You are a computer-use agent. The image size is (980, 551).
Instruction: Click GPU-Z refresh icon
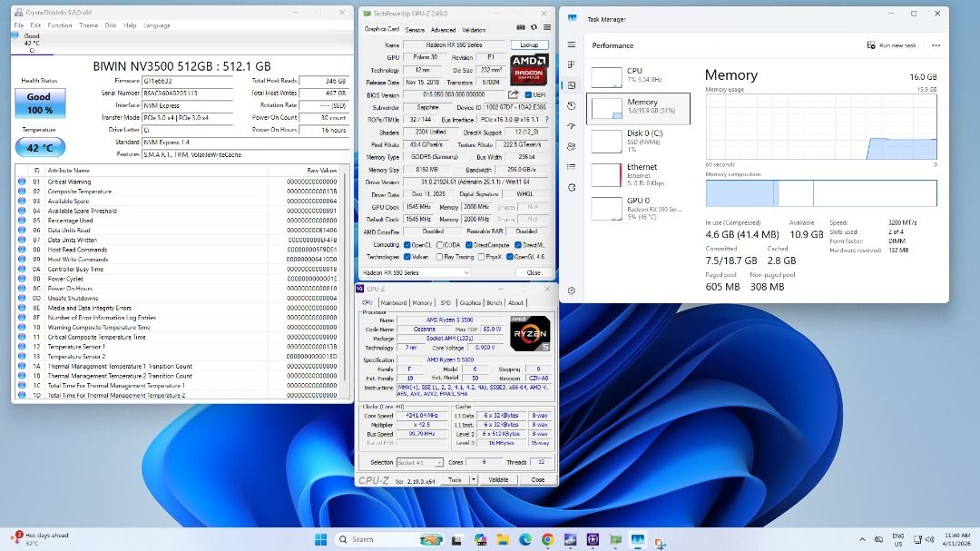coord(534,27)
